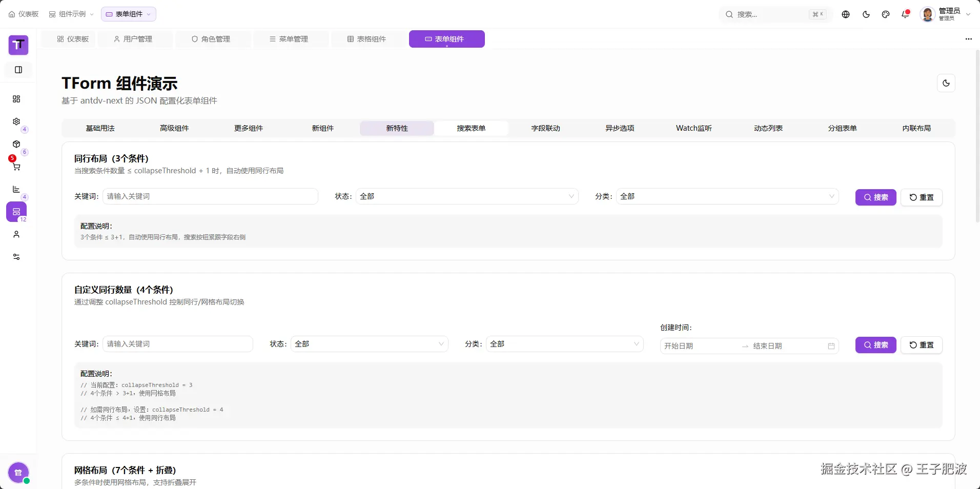Click the 重置 button in the 自定义同行数量 form

(x=922, y=345)
